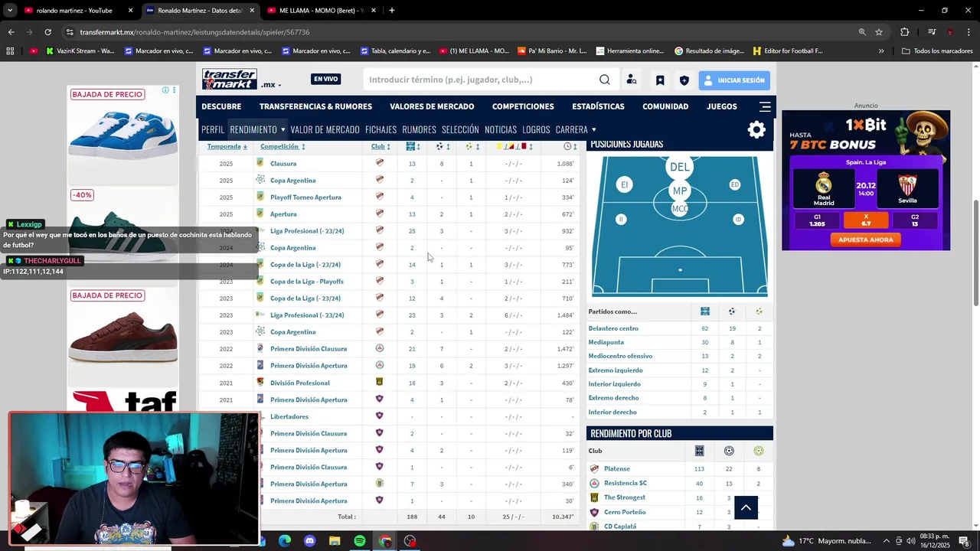This screenshot has height=551, width=980.
Task: Click the Transfermarkt logo
Action: click(230, 80)
